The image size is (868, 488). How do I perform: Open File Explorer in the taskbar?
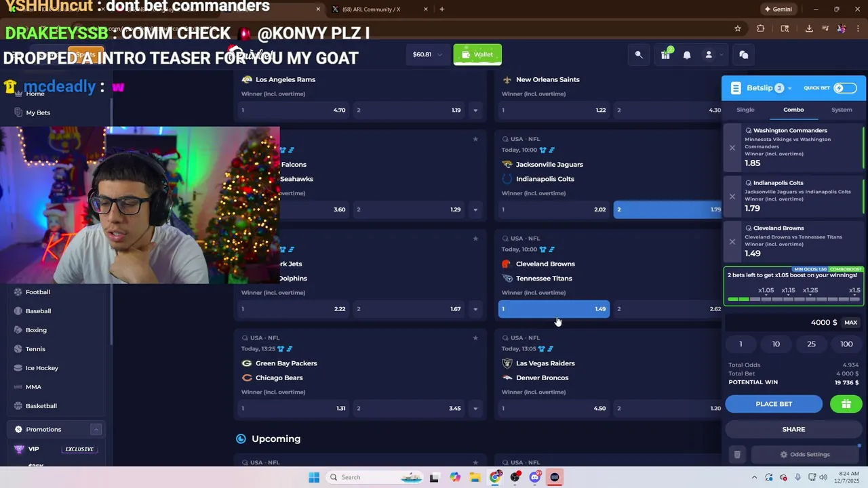[x=475, y=477]
